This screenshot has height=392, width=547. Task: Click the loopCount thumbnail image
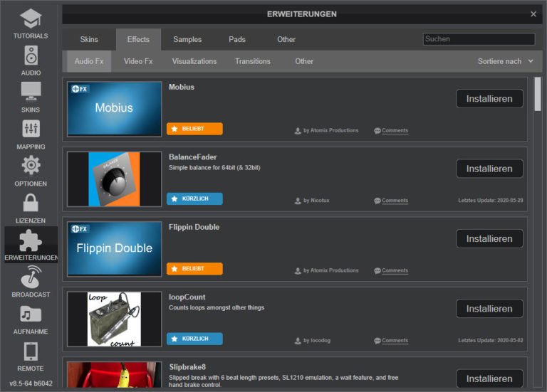pyautogui.click(x=115, y=319)
